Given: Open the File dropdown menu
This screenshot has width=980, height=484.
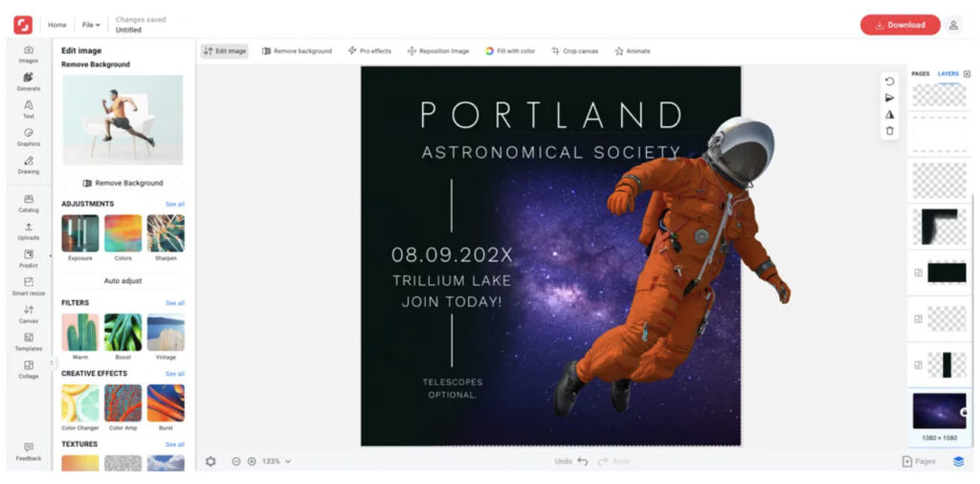Looking at the screenshot, I should coord(91,25).
